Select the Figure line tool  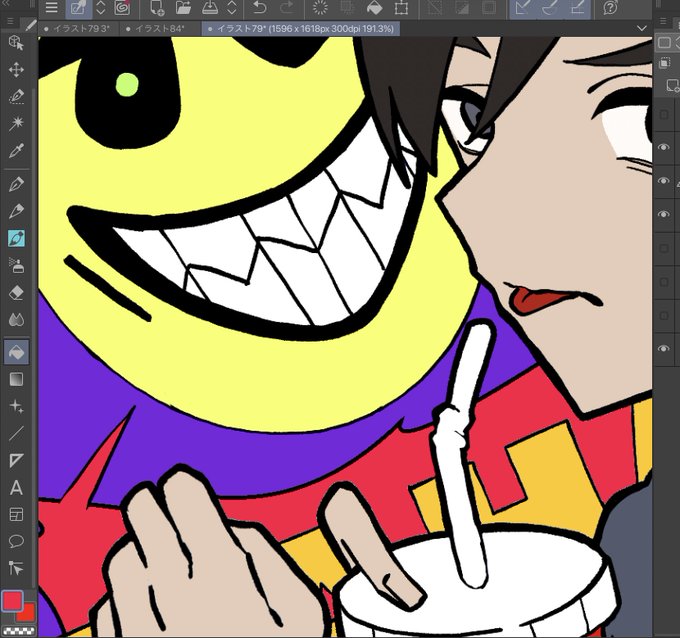16,433
